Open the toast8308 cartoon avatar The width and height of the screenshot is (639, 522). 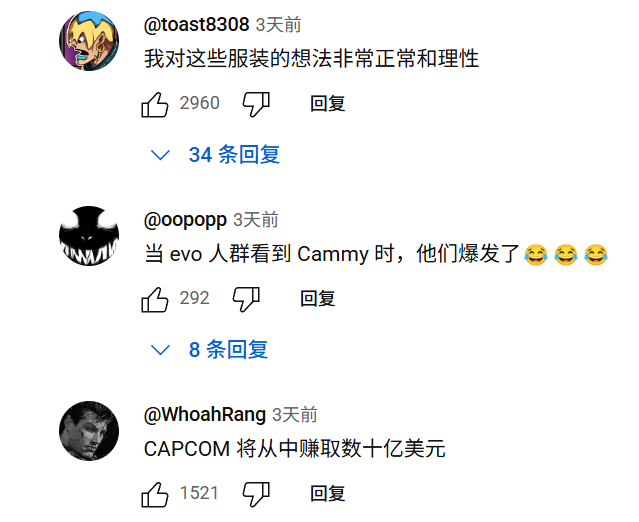click(x=89, y=41)
